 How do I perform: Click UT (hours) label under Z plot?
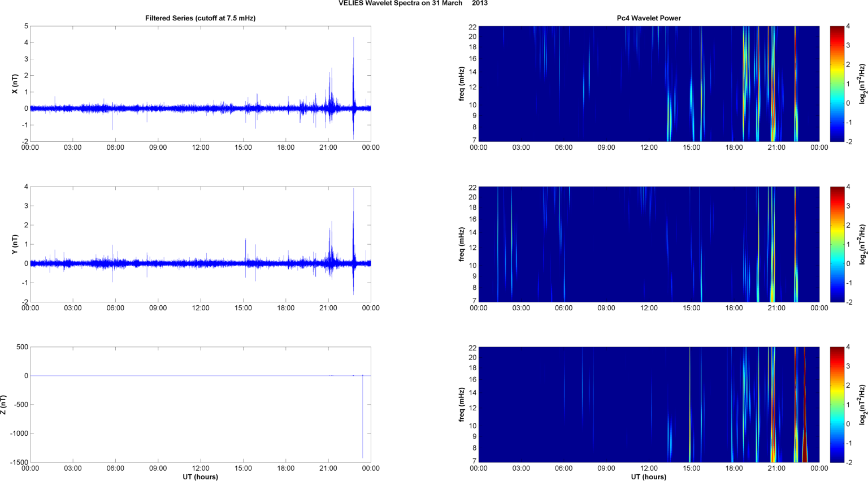200,476
